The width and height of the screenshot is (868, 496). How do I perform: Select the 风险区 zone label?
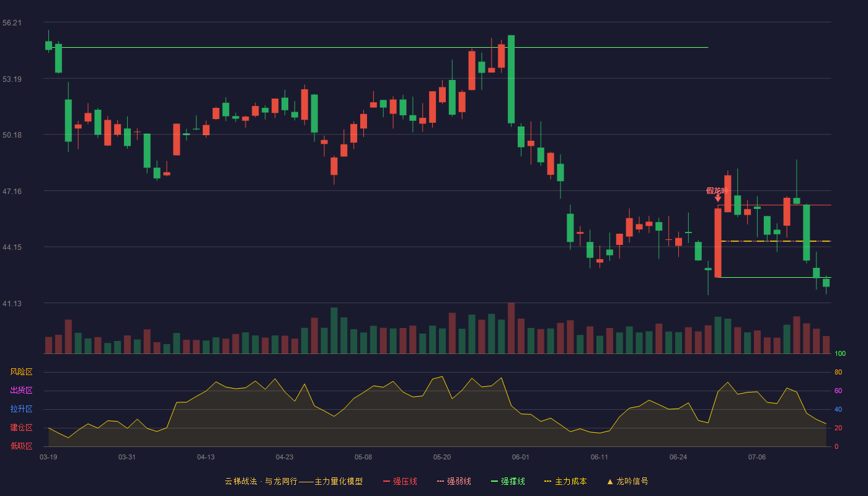pos(21,372)
